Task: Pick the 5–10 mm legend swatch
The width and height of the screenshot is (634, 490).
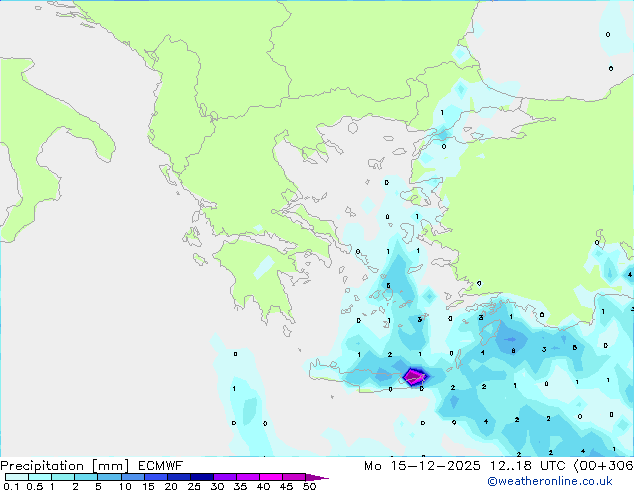Action: pos(109,477)
